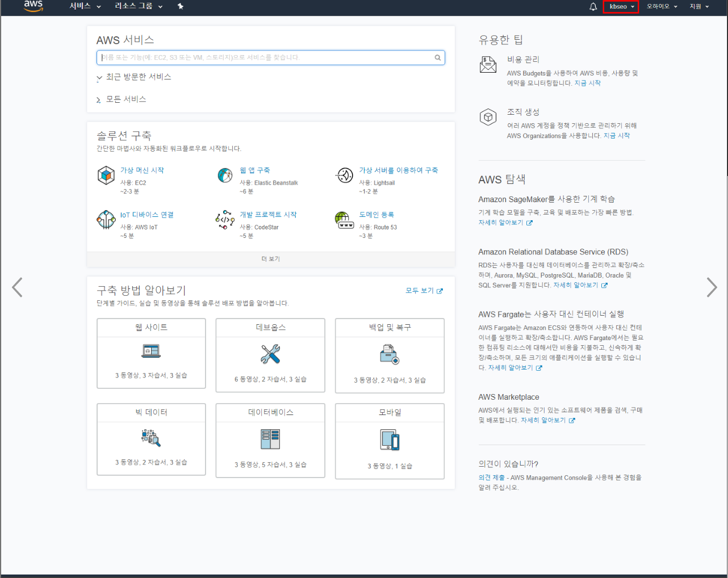Open the 리소스 그룹 menu
This screenshot has height=578, width=728.
tap(139, 6)
